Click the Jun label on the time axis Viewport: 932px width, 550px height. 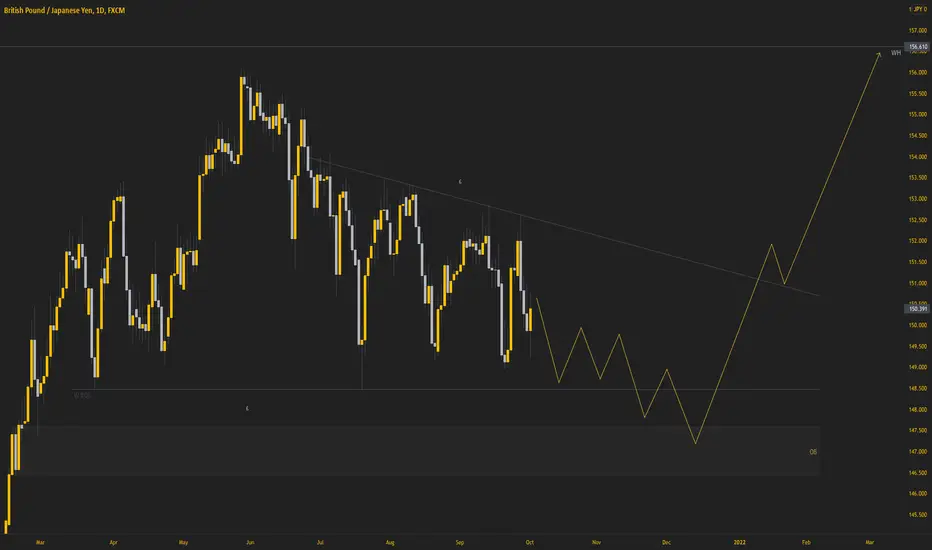click(x=249, y=540)
